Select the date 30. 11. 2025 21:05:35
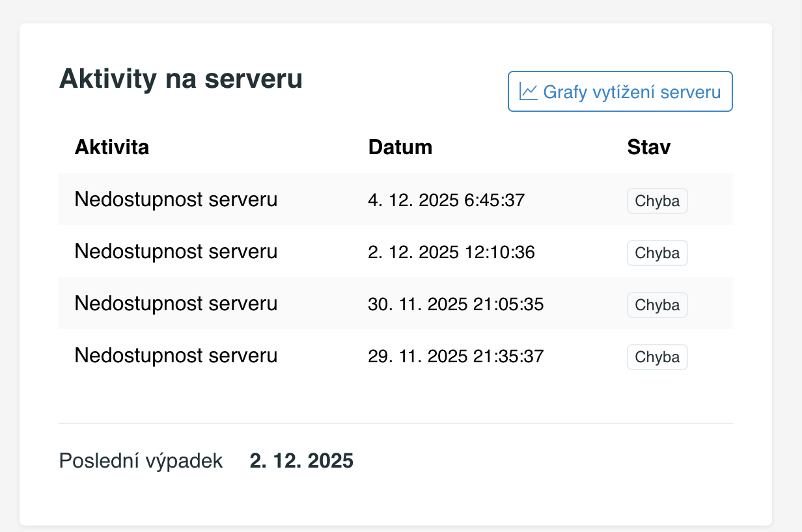 point(456,304)
